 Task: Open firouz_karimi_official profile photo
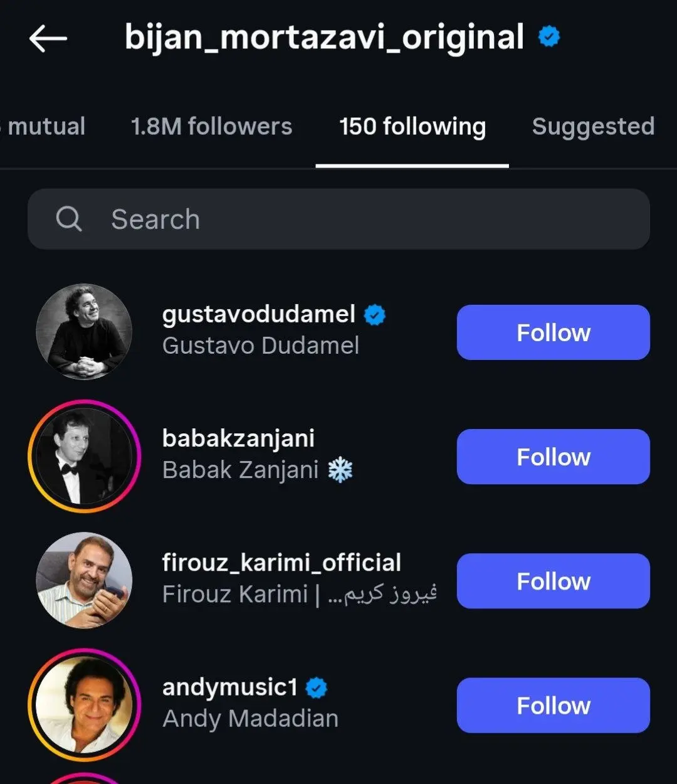point(84,580)
